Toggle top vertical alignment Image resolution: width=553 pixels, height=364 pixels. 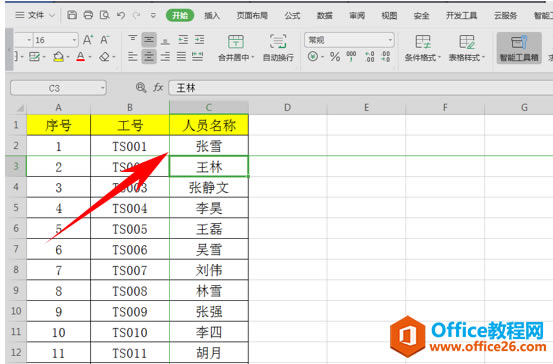[x=133, y=40]
